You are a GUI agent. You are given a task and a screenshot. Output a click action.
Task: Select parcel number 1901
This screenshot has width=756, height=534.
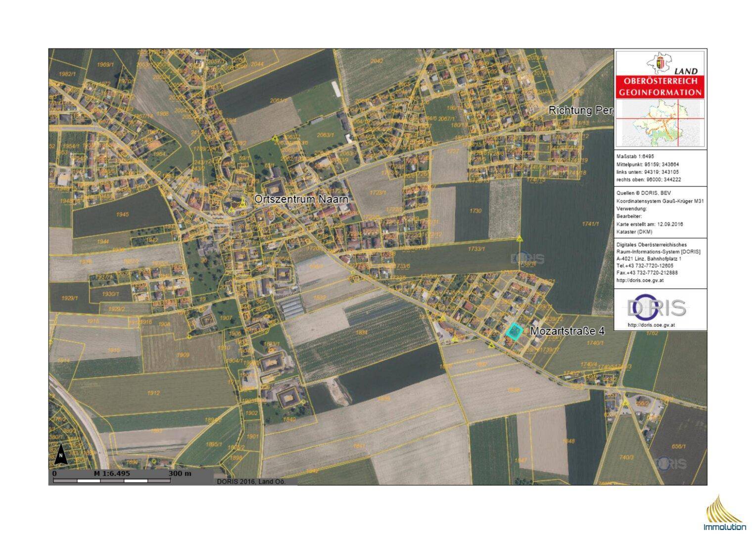[x=252, y=437]
